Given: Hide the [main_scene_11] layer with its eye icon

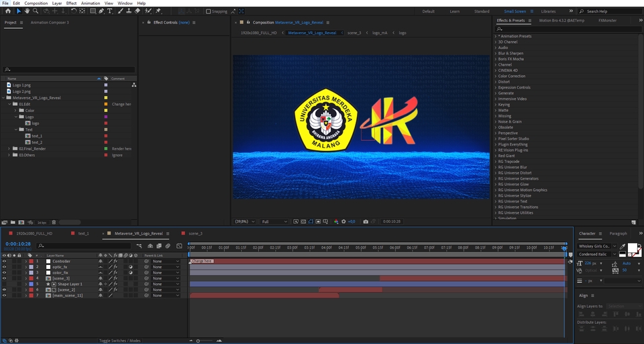Looking at the screenshot, I should [x=5, y=296].
